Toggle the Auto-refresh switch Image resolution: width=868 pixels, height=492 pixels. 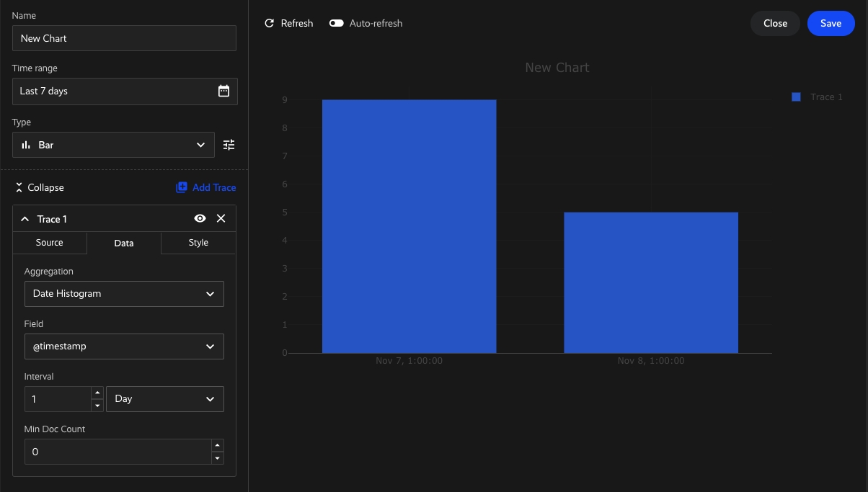click(336, 23)
